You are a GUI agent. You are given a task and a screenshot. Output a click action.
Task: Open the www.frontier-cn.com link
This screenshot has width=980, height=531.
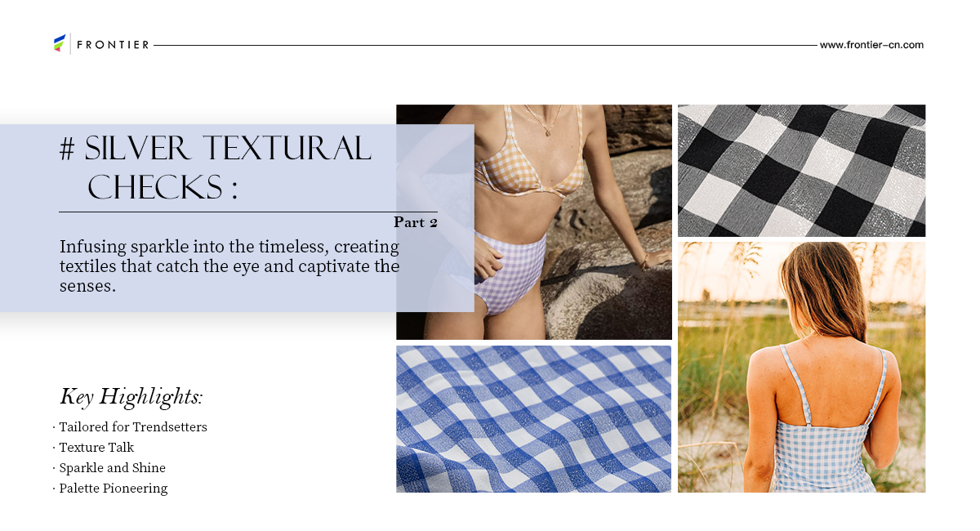coord(871,45)
